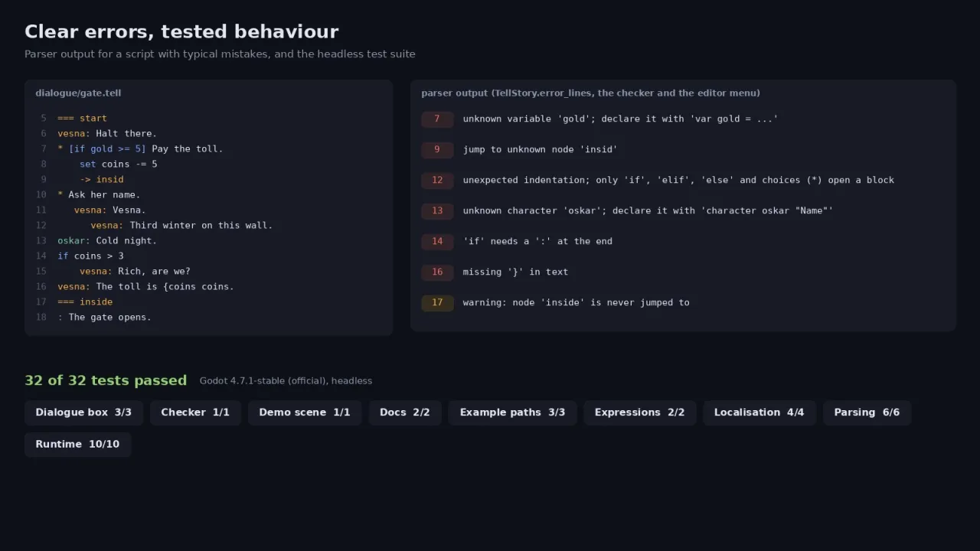Select the "missing '}' in text" error

pyautogui.click(x=515, y=272)
